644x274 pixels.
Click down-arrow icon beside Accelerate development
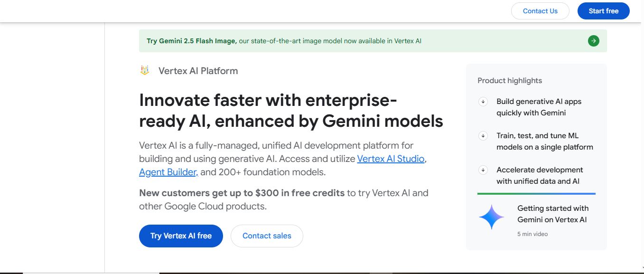pyautogui.click(x=483, y=170)
